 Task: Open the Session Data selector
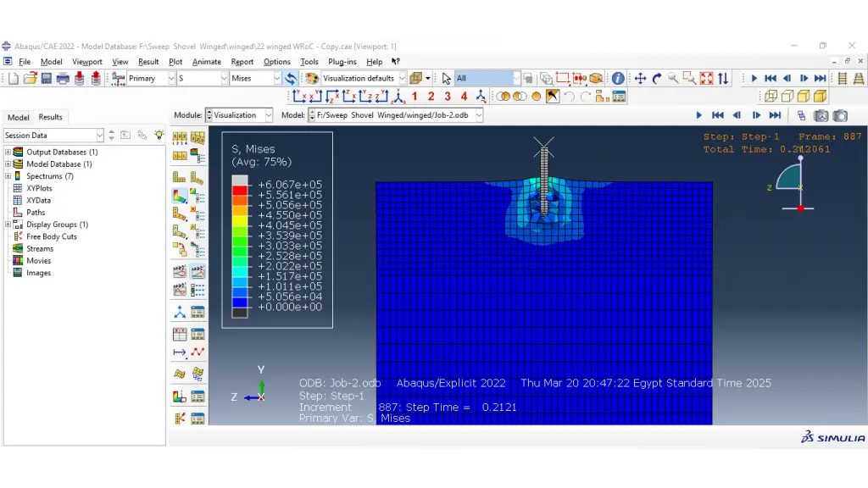pos(53,135)
